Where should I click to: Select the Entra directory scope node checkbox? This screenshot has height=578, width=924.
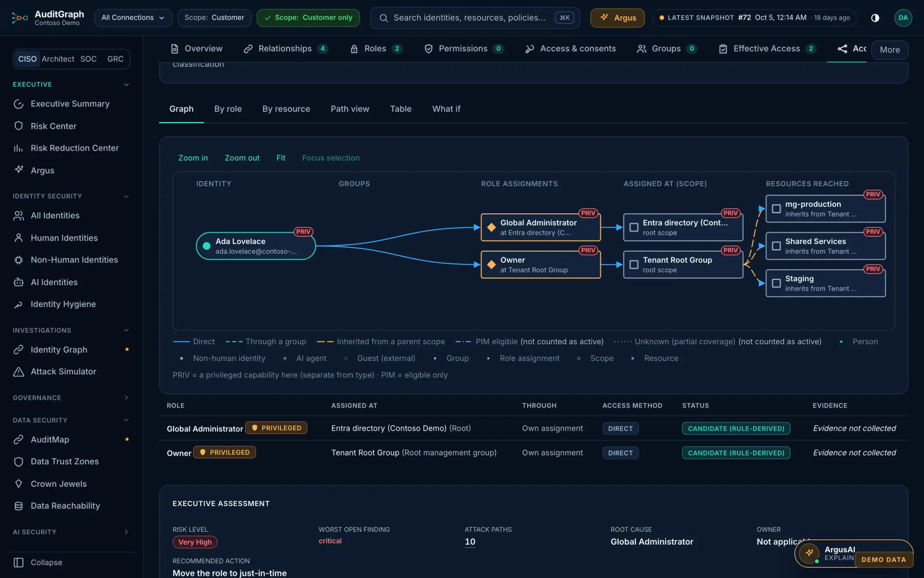click(x=634, y=227)
